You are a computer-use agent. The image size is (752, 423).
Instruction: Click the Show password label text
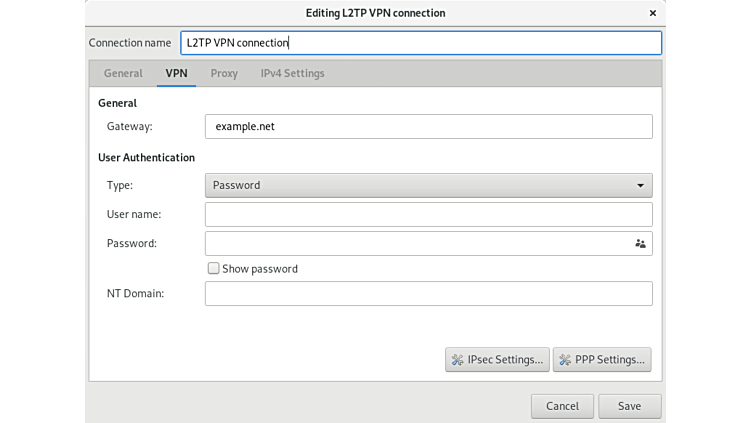pyautogui.click(x=260, y=269)
